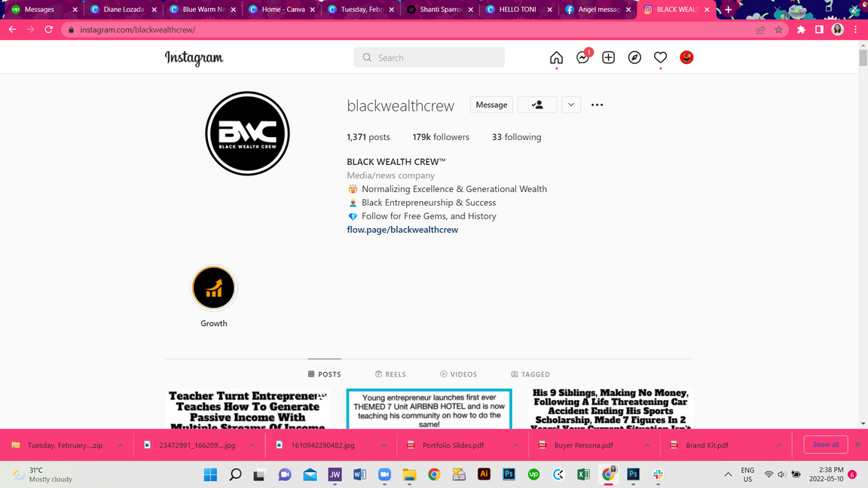Expand options for 23472991_166209 jpg download
Viewport: 868px width, 488px height.
coord(252,445)
